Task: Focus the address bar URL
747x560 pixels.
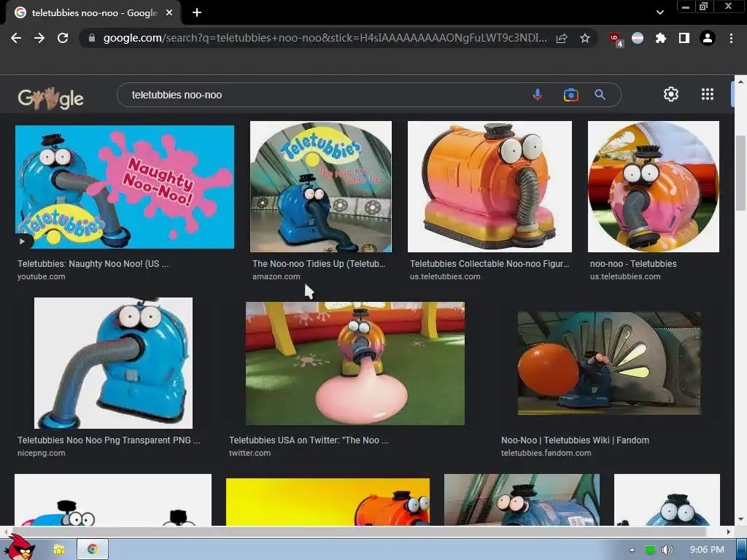Action: click(x=325, y=38)
